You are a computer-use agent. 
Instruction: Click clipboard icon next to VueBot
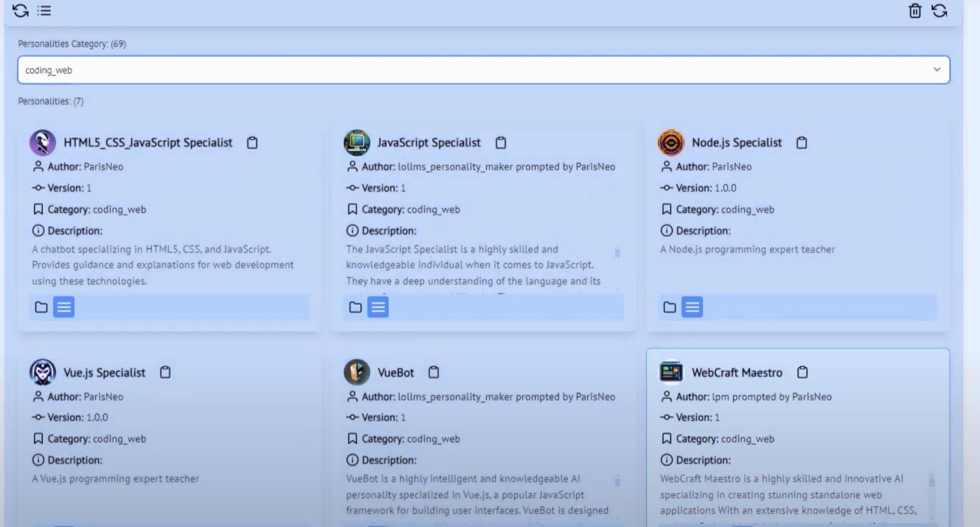point(434,372)
